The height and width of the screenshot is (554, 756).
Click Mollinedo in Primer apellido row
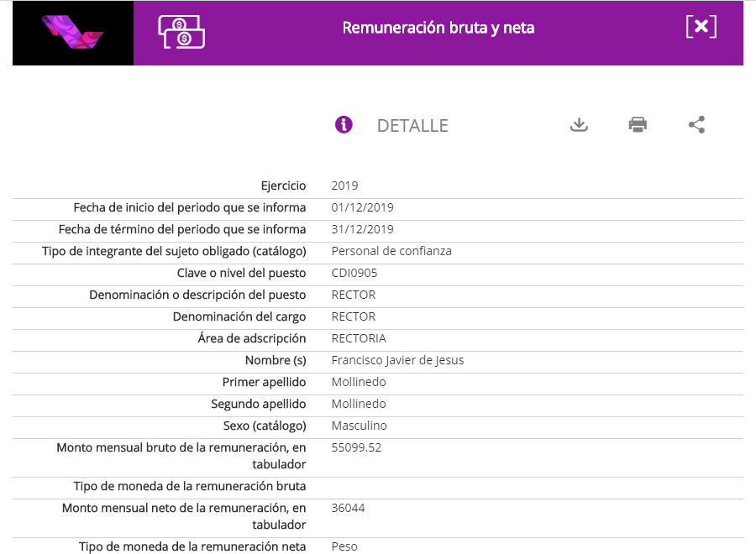(x=359, y=382)
